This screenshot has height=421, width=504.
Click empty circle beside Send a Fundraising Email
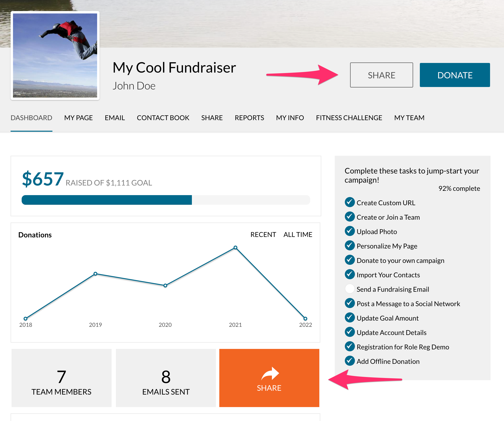click(x=350, y=289)
